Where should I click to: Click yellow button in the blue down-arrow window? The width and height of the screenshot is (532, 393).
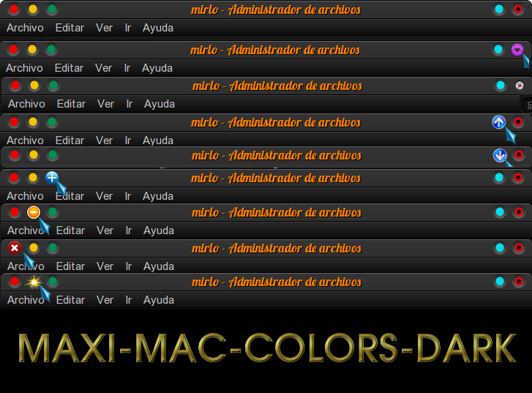[34, 155]
